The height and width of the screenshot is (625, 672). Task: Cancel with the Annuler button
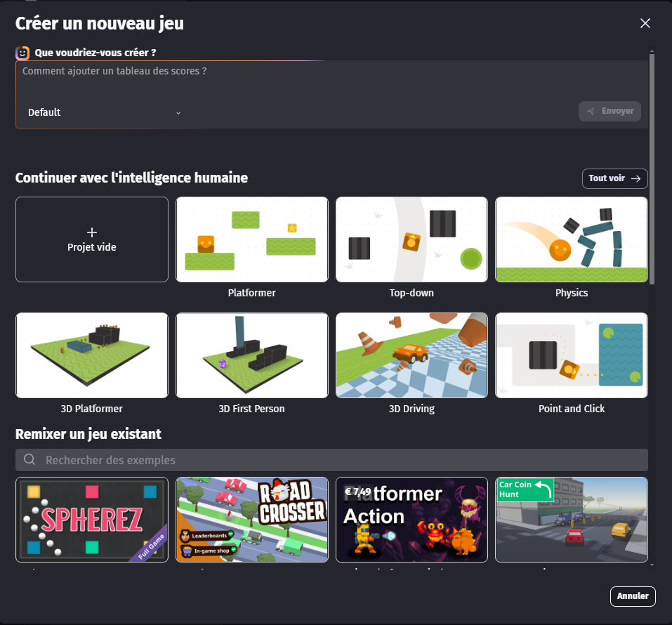[632, 596]
